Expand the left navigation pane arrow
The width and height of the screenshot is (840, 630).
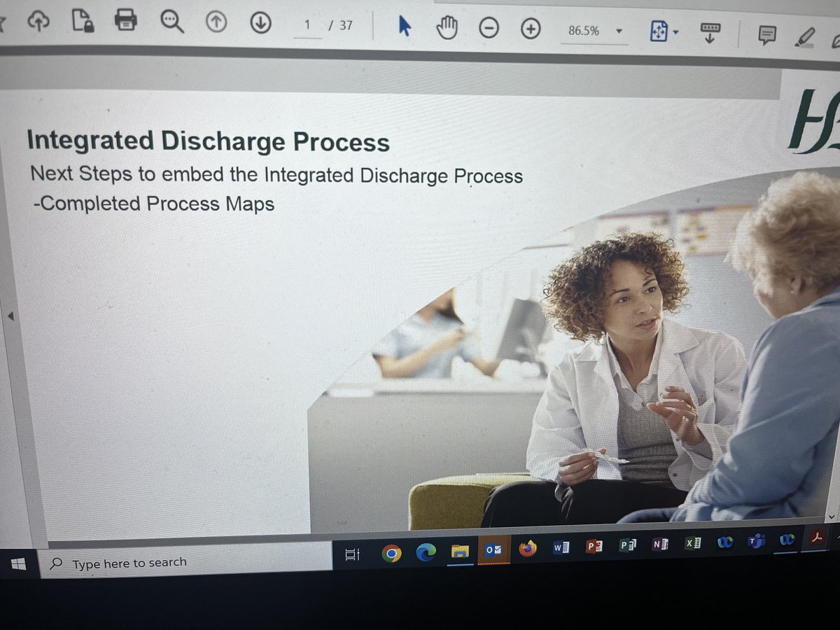(x=10, y=317)
